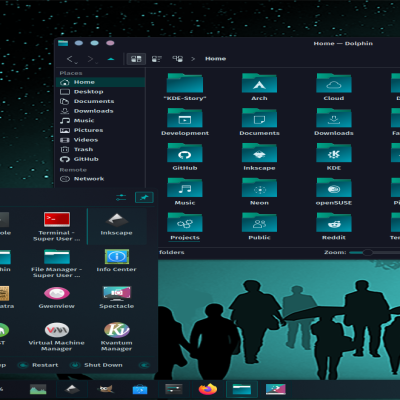400x400 pixels.
Task: Open more session options arrow beside Shut Down
Action: 145,365
